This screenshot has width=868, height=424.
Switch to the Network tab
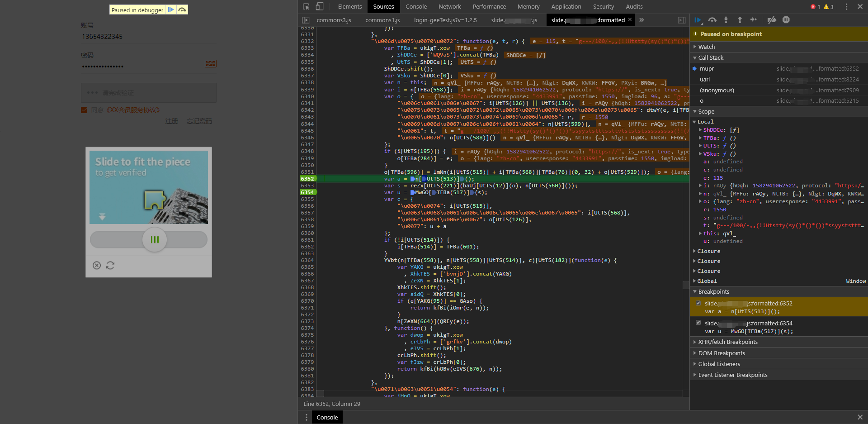(449, 7)
